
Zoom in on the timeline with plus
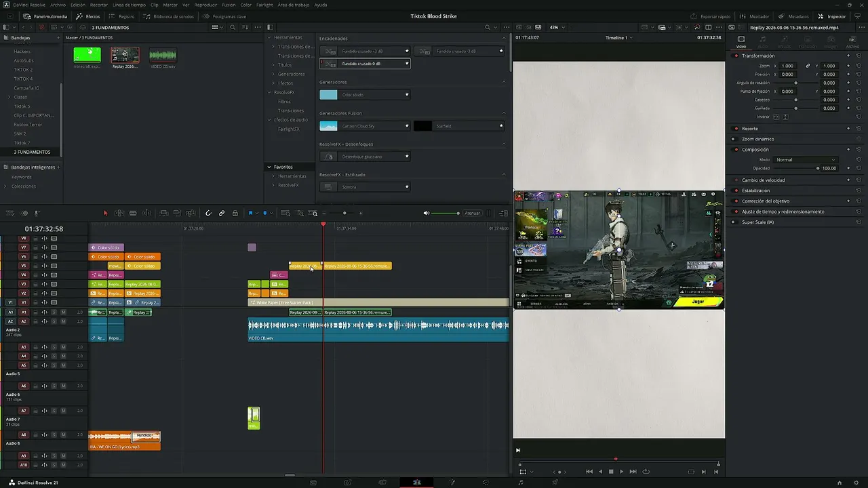click(360, 213)
